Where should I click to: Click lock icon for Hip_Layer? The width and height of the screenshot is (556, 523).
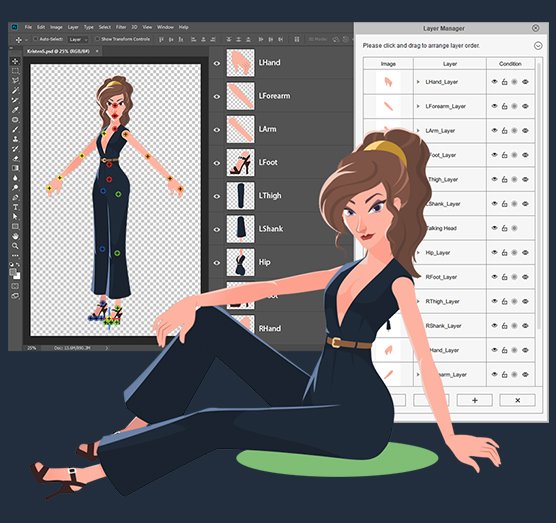coord(504,252)
